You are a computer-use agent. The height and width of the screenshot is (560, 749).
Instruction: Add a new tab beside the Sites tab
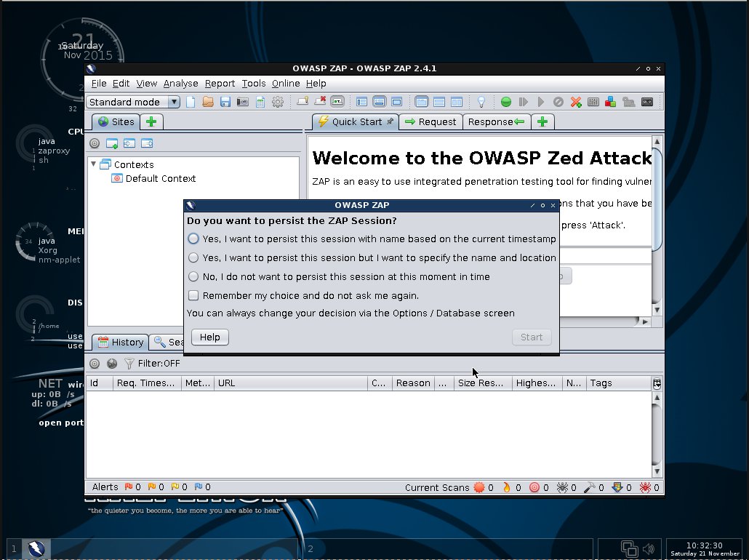[151, 122]
